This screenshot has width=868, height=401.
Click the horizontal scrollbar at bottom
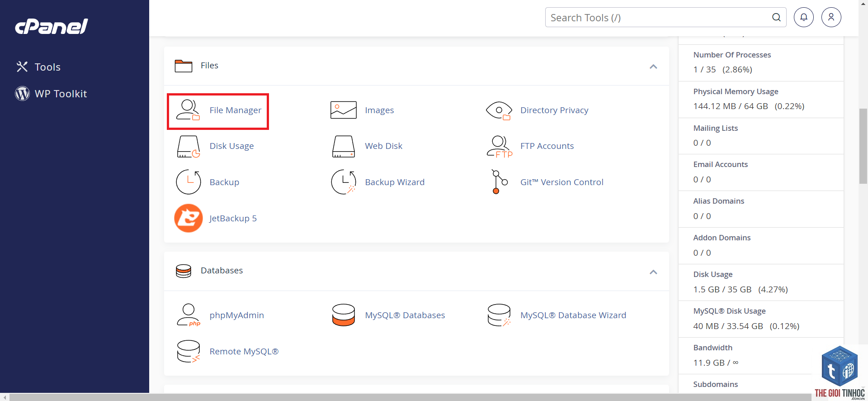pyautogui.click(x=410, y=397)
